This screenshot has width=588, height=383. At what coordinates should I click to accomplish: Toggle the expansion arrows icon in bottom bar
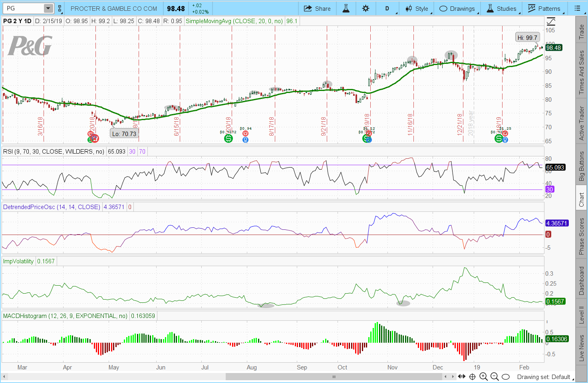(462, 377)
